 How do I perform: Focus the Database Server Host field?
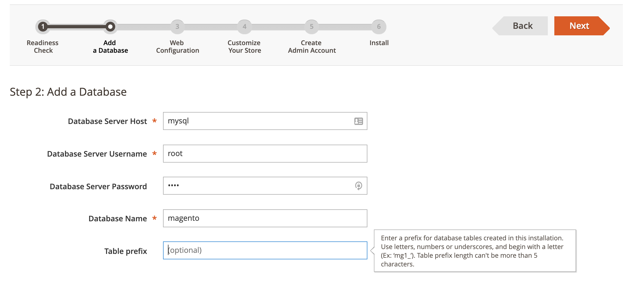(265, 121)
